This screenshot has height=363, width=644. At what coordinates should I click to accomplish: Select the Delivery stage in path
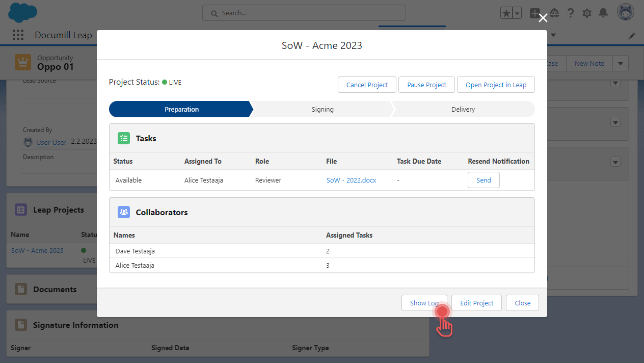(x=463, y=109)
